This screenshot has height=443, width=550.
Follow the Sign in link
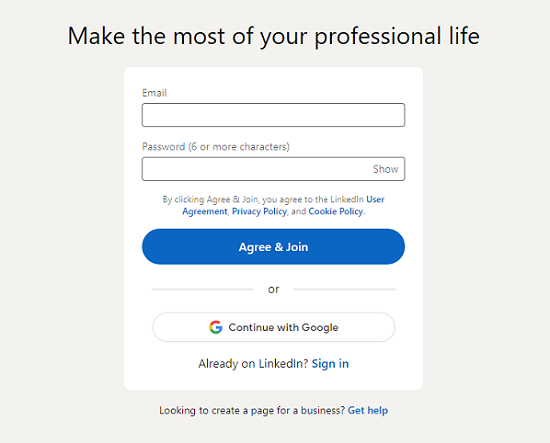click(x=330, y=364)
